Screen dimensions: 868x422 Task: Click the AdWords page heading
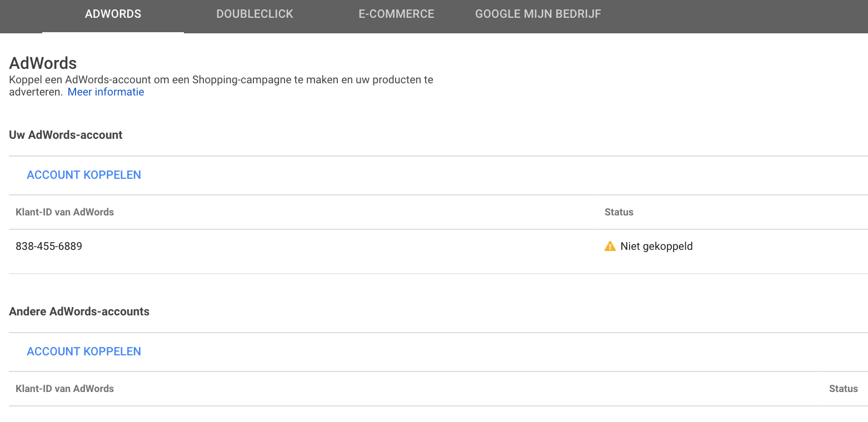(43, 63)
